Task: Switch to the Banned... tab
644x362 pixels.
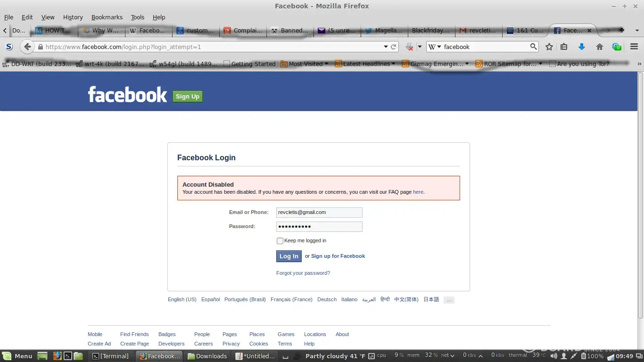Action: pos(290,30)
